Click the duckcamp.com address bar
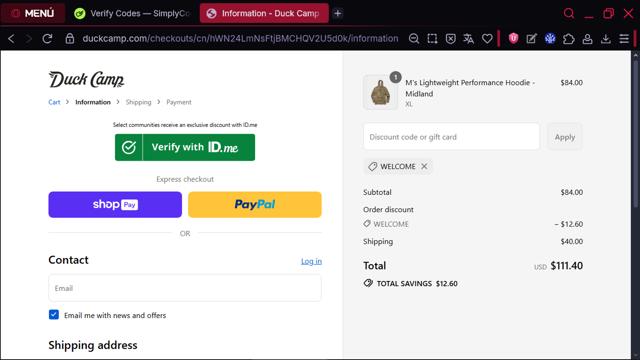This screenshot has height=360, width=640. tap(240, 39)
